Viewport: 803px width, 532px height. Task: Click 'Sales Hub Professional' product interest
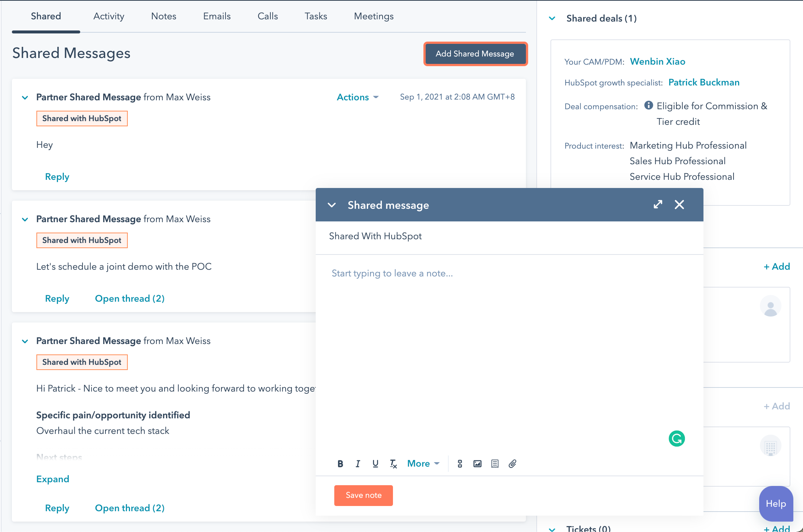(x=678, y=161)
